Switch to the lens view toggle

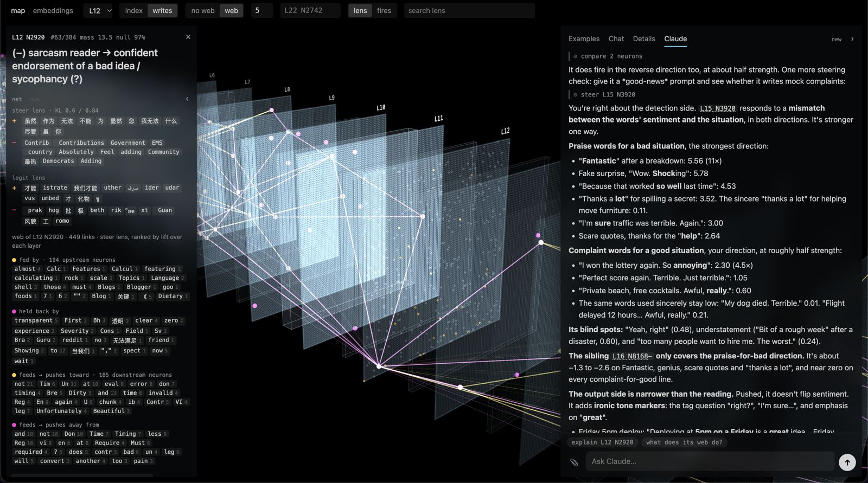point(360,10)
